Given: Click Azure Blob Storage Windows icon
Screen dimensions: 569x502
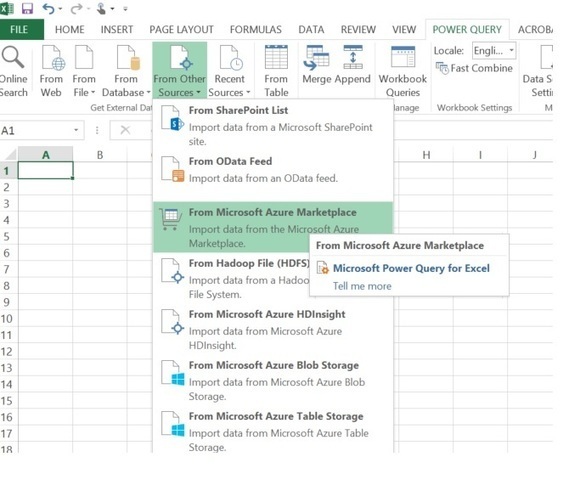Looking at the screenshot, I should pyautogui.click(x=172, y=373).
